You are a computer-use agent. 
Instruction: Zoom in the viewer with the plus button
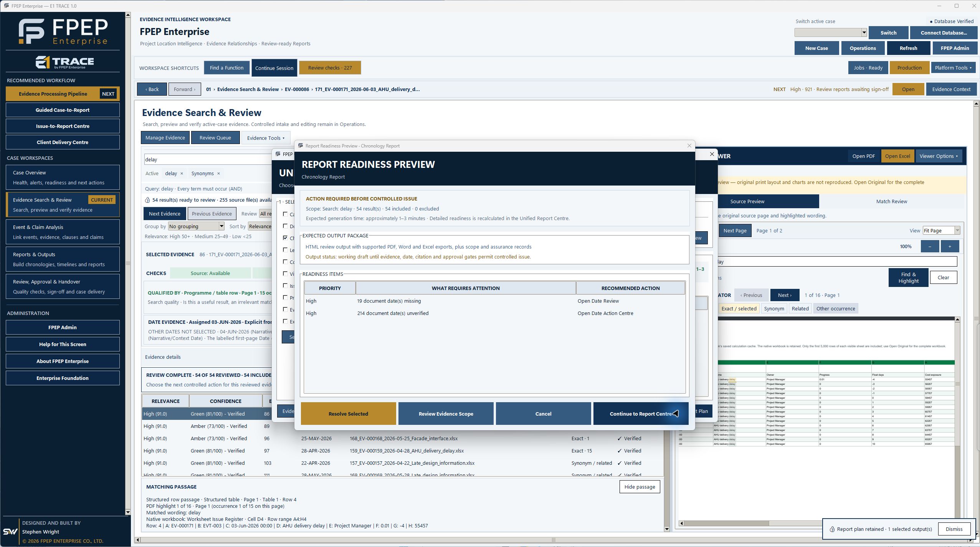(950, 246)
